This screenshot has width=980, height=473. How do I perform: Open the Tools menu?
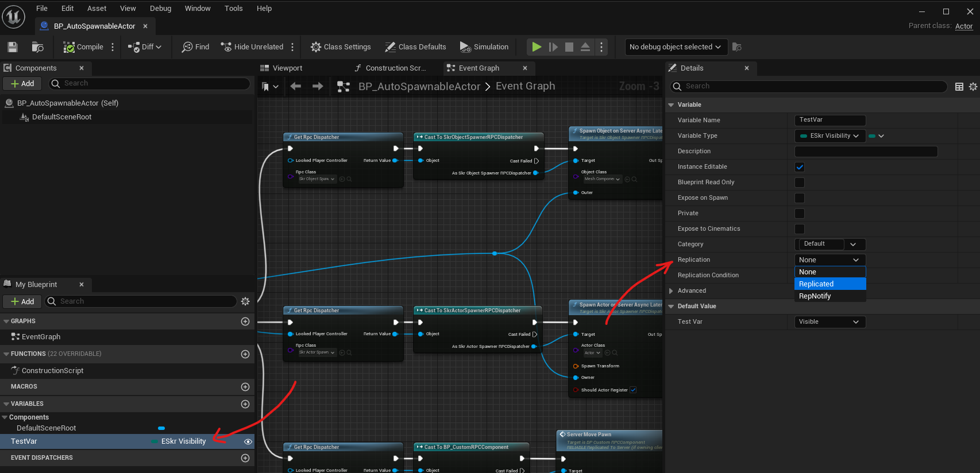click(233, 9)
